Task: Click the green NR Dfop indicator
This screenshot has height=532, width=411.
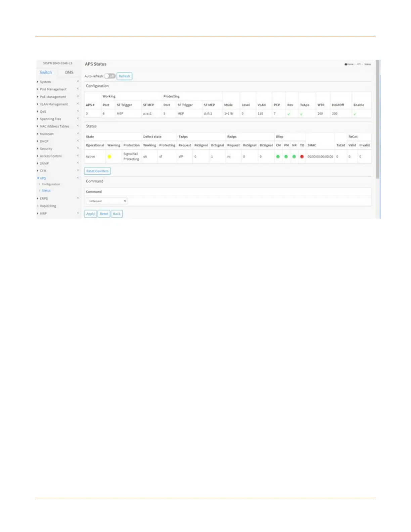Action: 294,157
